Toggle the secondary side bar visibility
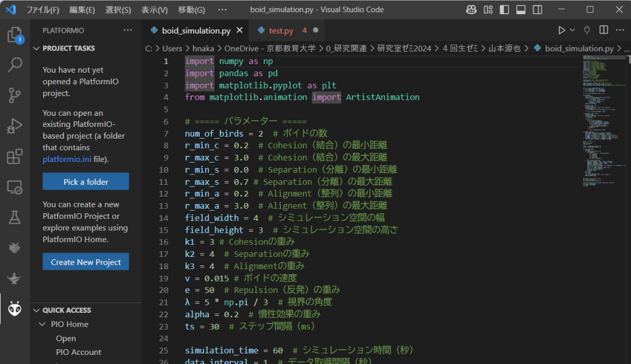Screen dimensions: 631x364 537,10
